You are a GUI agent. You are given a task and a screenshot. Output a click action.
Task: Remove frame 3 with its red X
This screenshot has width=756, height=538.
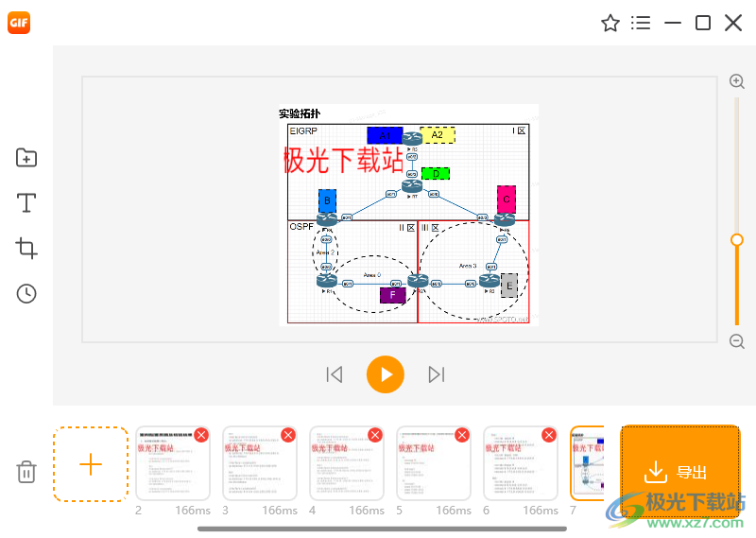coord(288,435)
